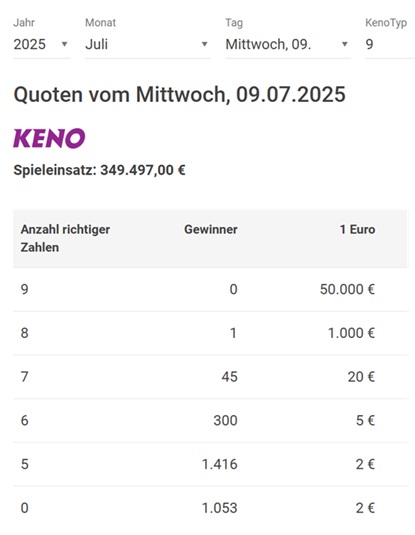This screenshot has width=415, height=535.
Task: Click the 300 winners cell
Action: (225, 420)
